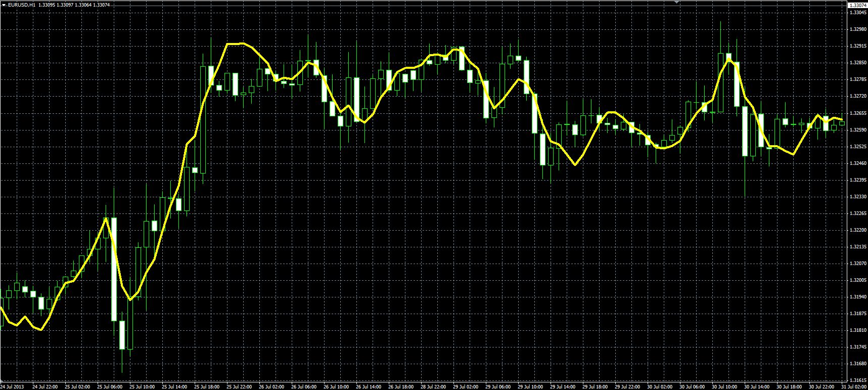This screenshot has width=868, height=390.
Task: Click the 1.31615 price scale label
Action: pyautogui.click(x=857, y=380)
